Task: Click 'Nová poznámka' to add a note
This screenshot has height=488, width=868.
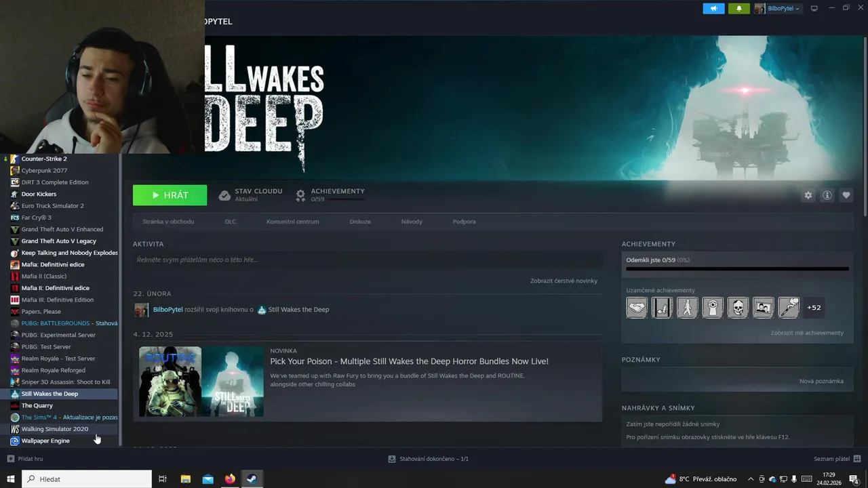Action: 821,381
